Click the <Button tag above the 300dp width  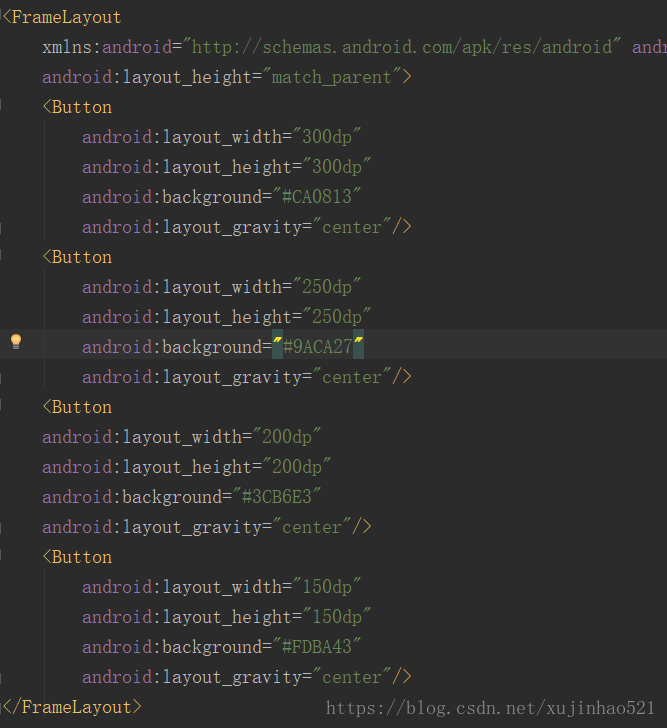coord(77,107)
